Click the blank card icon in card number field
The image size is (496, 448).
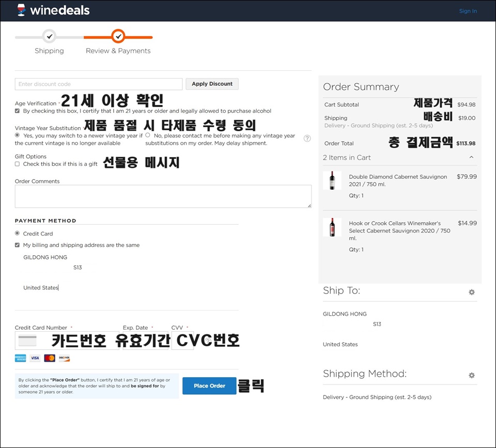pos(27,341)
